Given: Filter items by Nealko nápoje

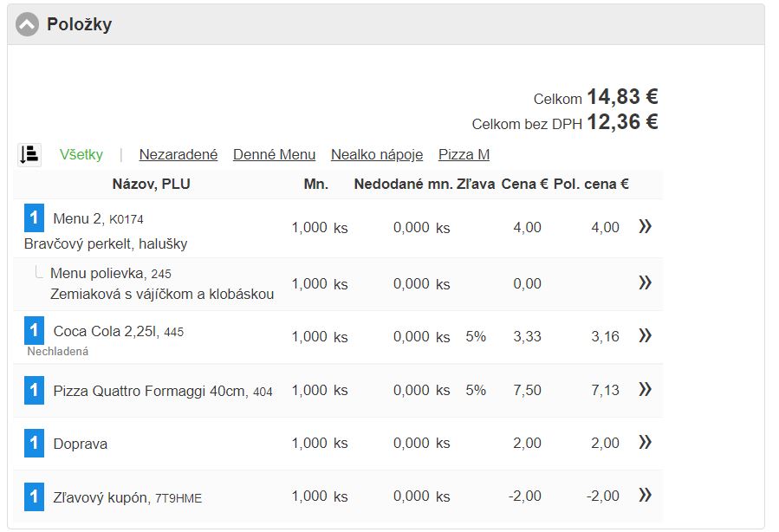Looking at the screenshot, I should (376, 155).
